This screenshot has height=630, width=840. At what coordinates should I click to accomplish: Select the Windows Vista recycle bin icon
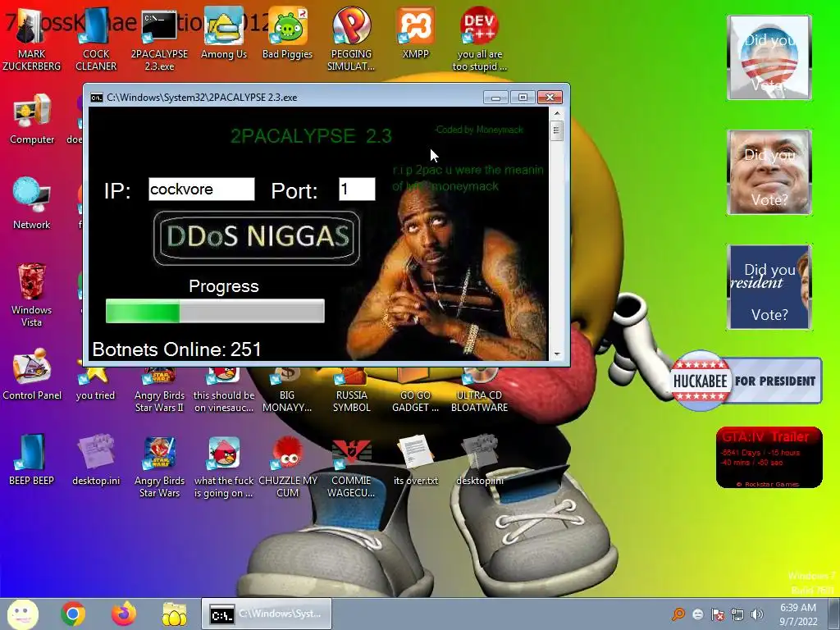click(x=32, y=294)
